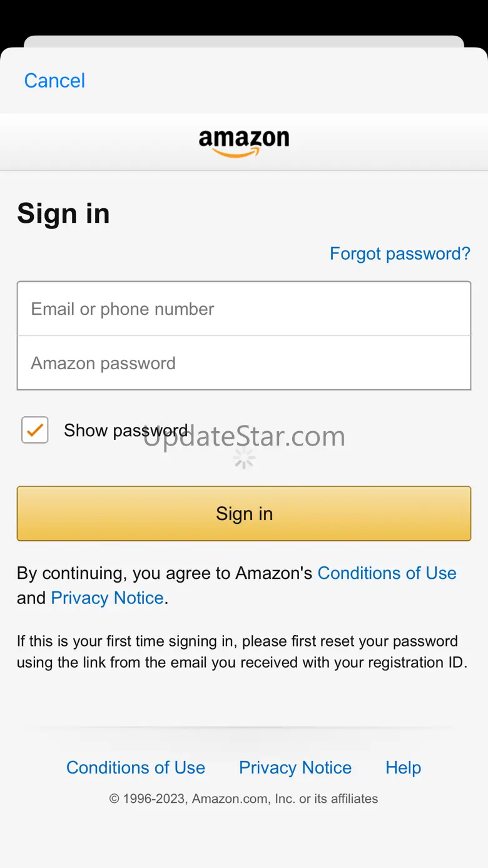This screenshot has width=488, height=868.
Task: Tap the Cancel button
Action: click(x=54, y=81)
